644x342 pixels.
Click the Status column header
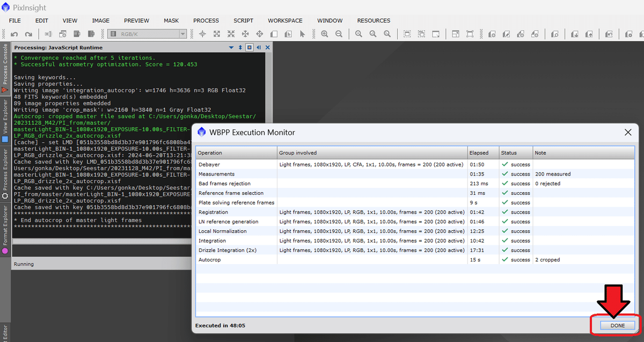[516, 152]
